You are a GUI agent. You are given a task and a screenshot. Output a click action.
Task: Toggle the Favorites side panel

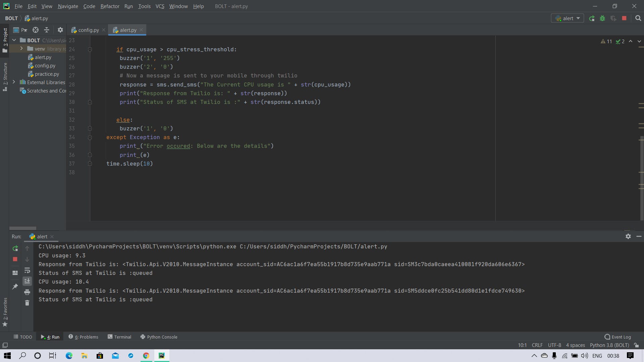pos(5,312)
